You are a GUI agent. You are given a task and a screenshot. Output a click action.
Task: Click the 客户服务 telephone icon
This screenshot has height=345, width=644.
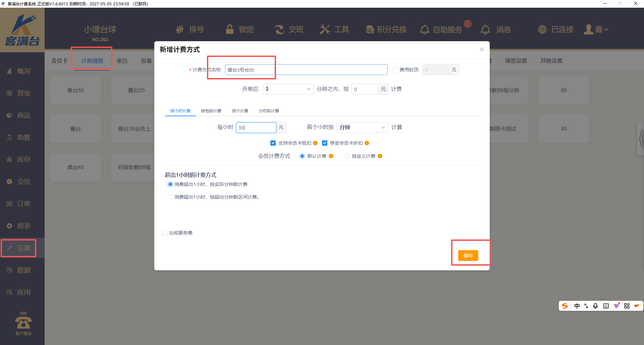23,322
